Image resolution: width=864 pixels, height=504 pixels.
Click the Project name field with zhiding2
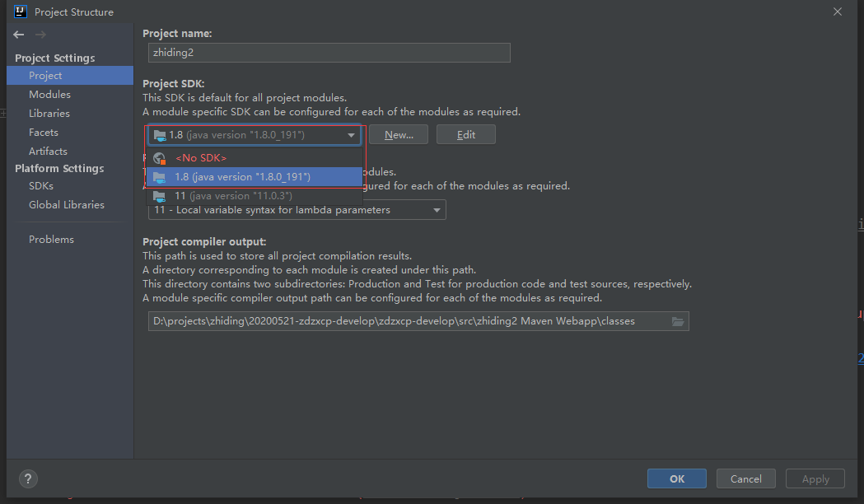[x=329, y=53]
